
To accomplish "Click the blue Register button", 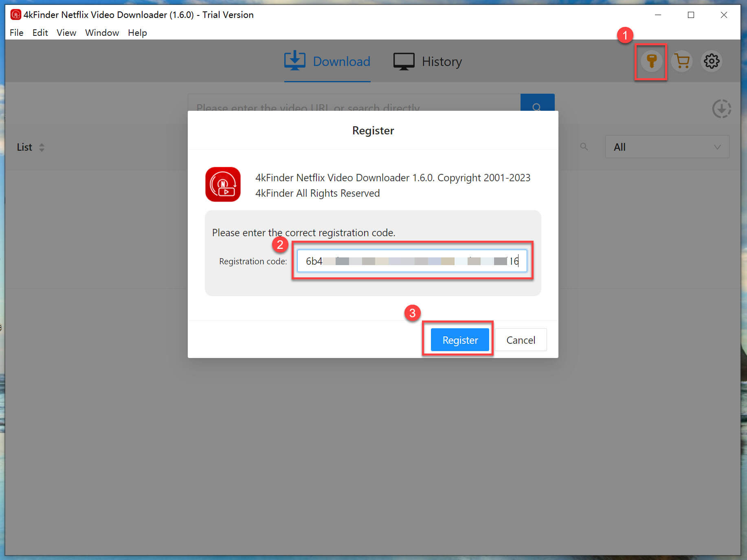I will (460, 340).
